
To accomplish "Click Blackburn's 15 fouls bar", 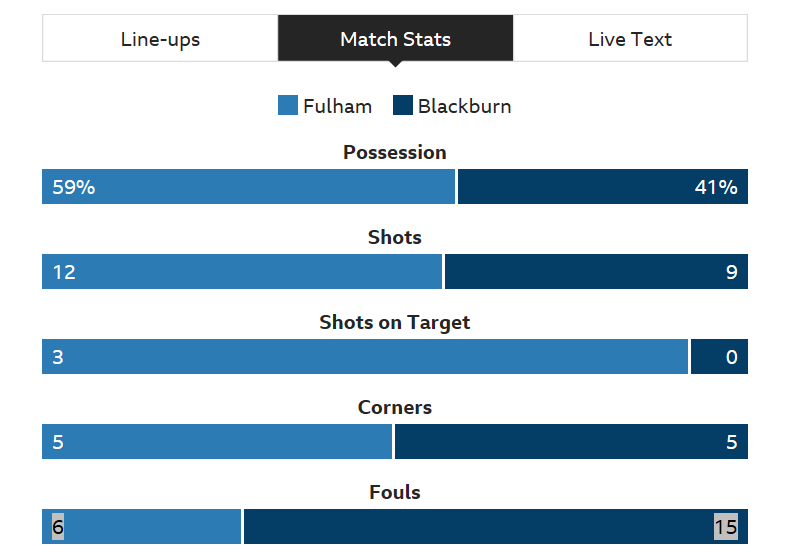I will [x=495, y=527].
